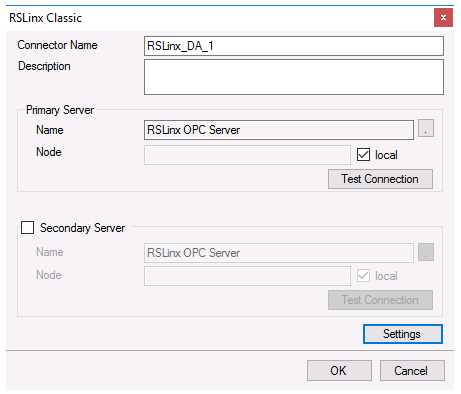Image resolution: width=461 pixels, height=394 pixels.
Task: Confirm the dialog with OK
Action: tap(339, 370)
